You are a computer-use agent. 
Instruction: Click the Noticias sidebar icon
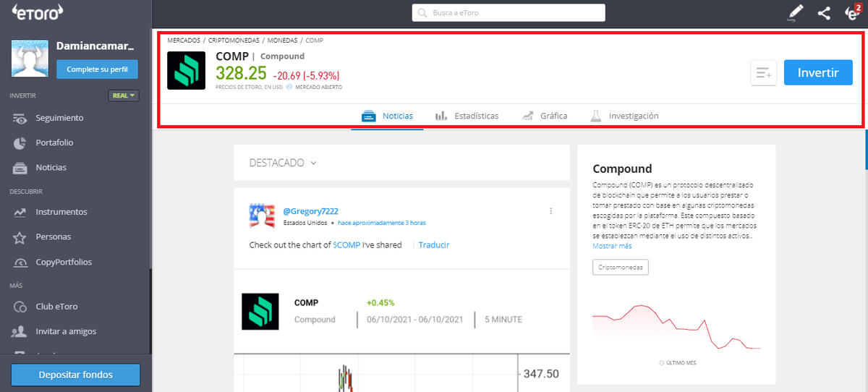20,167
